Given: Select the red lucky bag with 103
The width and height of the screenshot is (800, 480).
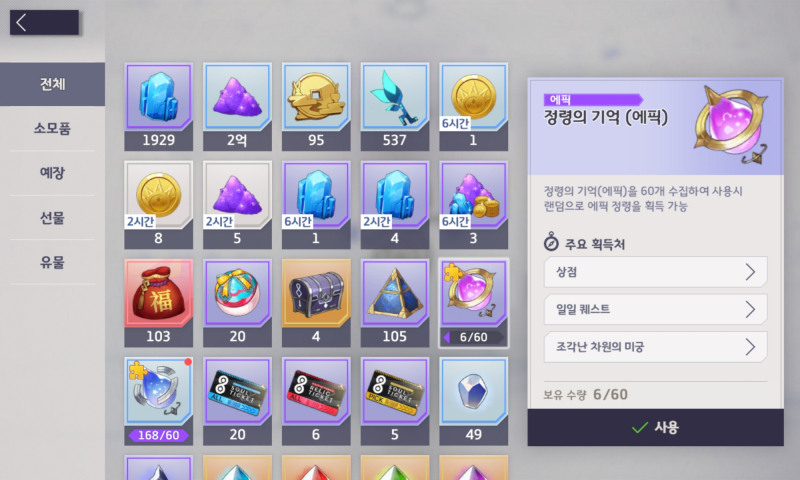Looking at the screenshot, I should click(159, 303).
